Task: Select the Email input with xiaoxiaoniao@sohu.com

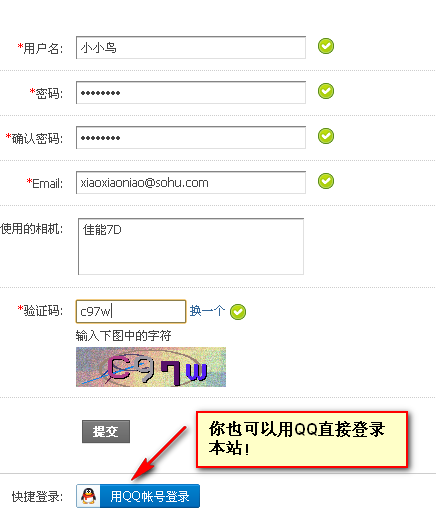Action: pos(191,182)
